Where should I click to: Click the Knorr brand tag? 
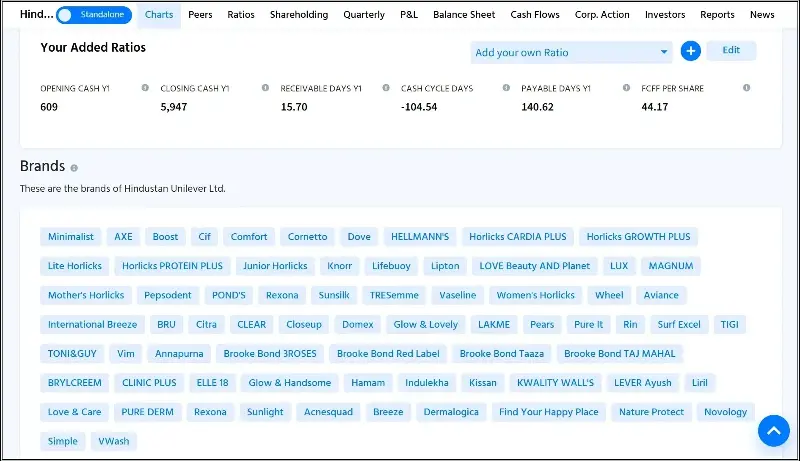tap(339, 266)
